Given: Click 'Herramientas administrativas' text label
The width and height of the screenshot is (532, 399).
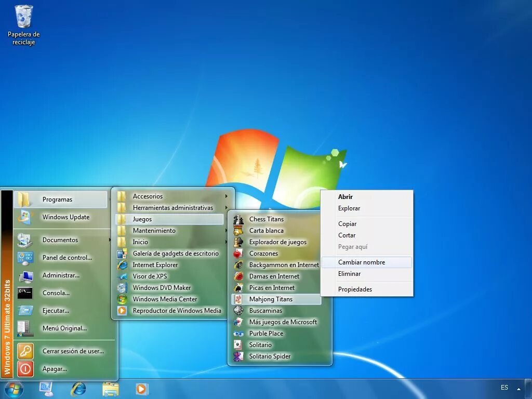Looking at the screenshot, I should pyautogui.click(x=172, y=208).
